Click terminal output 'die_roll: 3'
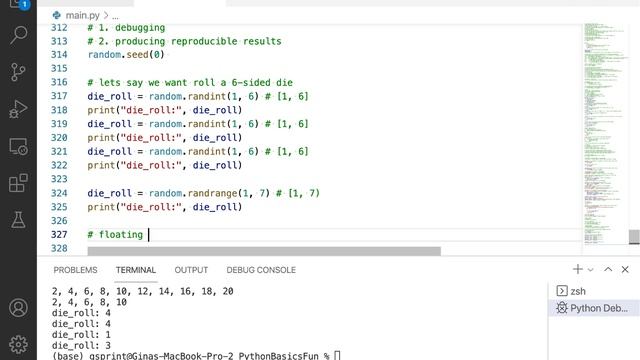The height and width of the screenshot is (360, 640). click(81, 346)
